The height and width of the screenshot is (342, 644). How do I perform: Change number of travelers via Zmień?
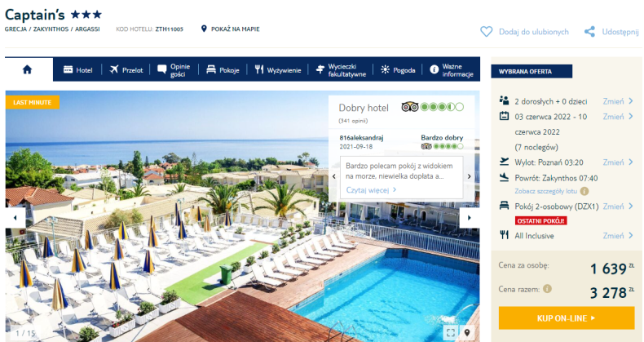[618, 101]
